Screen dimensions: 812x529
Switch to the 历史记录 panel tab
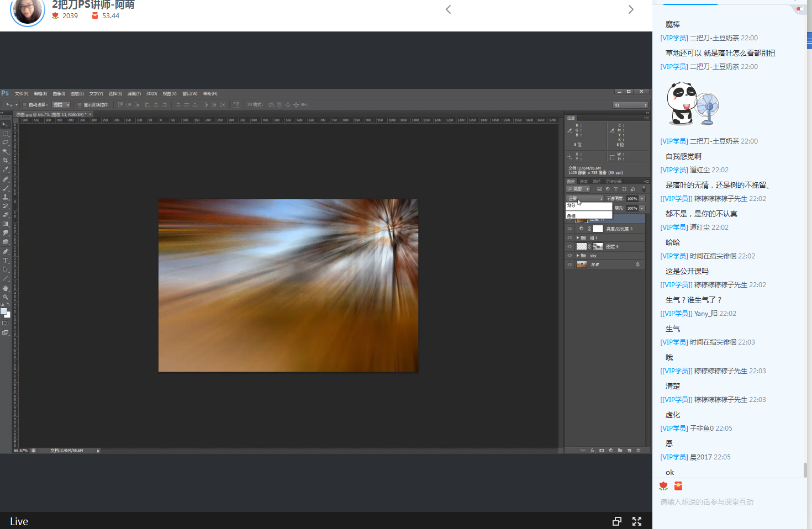coord(613,181)
